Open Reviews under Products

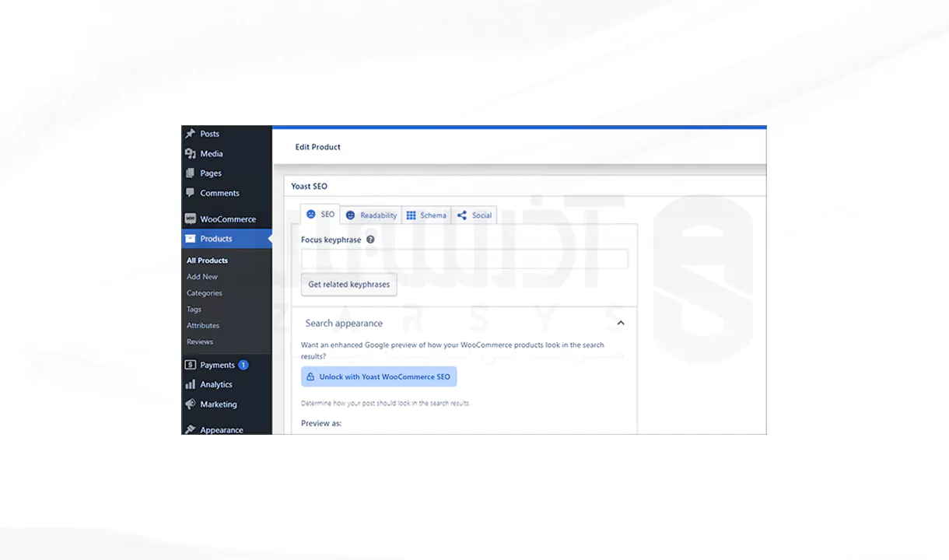[x=200, y=342]
